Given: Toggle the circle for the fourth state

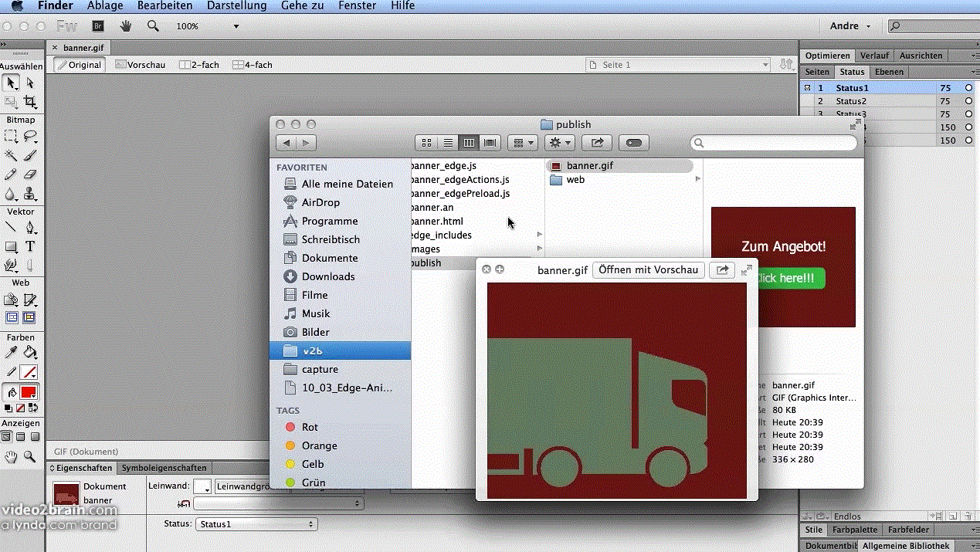Looking at the screenshot, I should point(968,127).
